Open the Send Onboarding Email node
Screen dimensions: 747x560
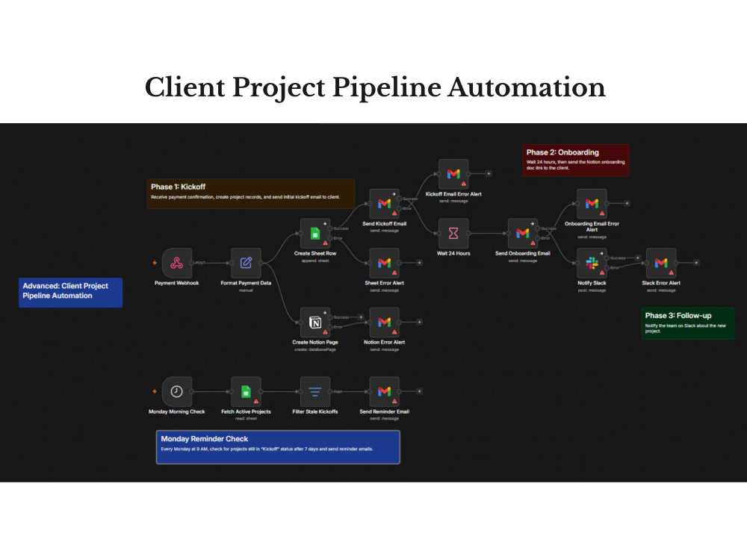pyautogui.click(x=523, y=233)
